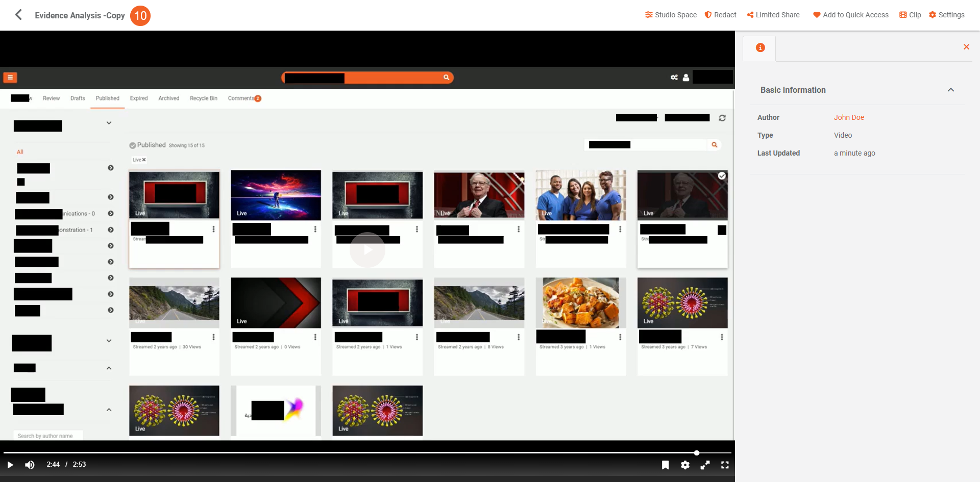This screenshot has width=980, height=482.
Task: Mute the video volume
Action: (30, 465)
